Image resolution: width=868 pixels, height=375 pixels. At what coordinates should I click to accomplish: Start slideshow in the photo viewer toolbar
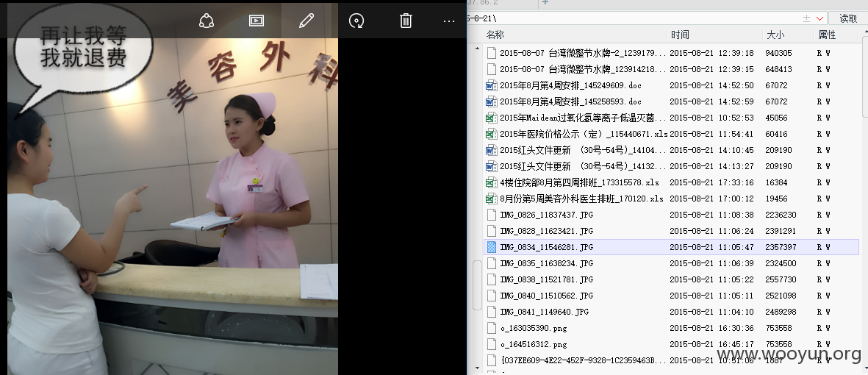coord(257,21)
